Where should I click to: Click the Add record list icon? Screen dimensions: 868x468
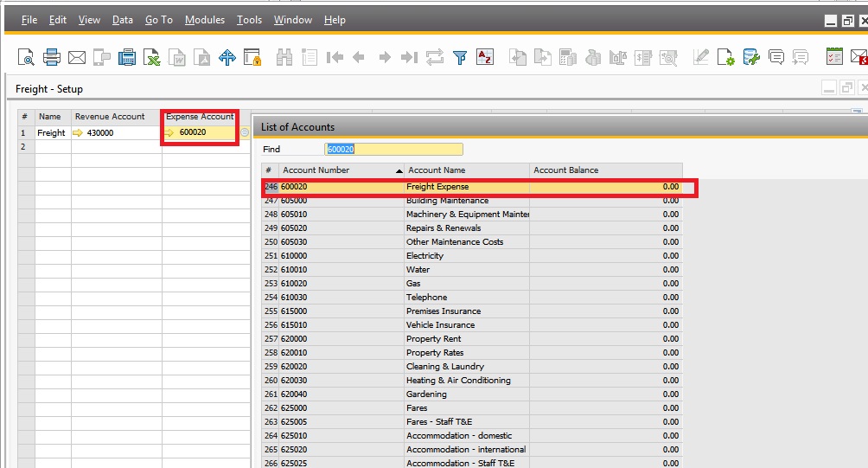coord(310,57)
